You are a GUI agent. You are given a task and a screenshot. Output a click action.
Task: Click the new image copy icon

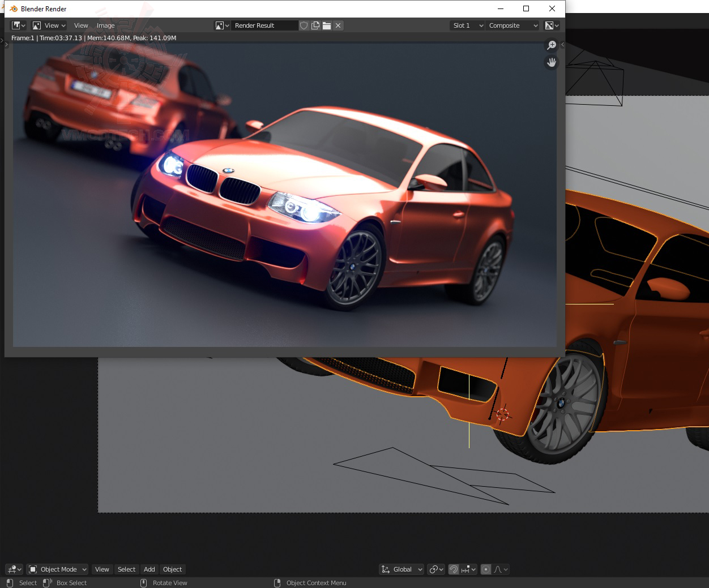tap(315, 25)
